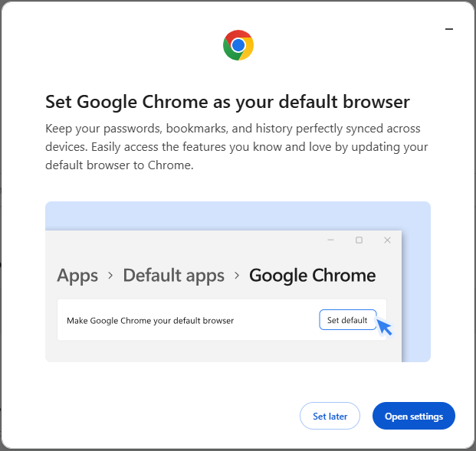
Task: Click the Google Chrome breadcrumb title
Action: (313, 276)
